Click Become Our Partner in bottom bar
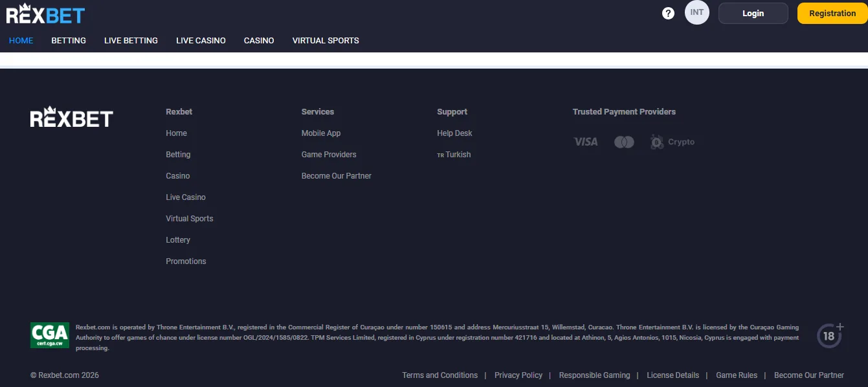 [x=809, y=375]
